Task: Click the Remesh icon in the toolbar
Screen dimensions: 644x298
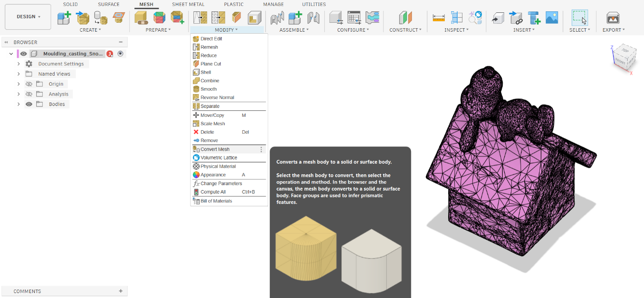Action: (200, 18)
